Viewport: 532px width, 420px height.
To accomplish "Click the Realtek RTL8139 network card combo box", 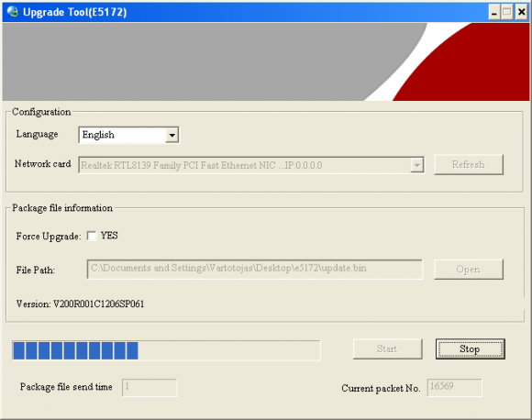I will [251, 165].
